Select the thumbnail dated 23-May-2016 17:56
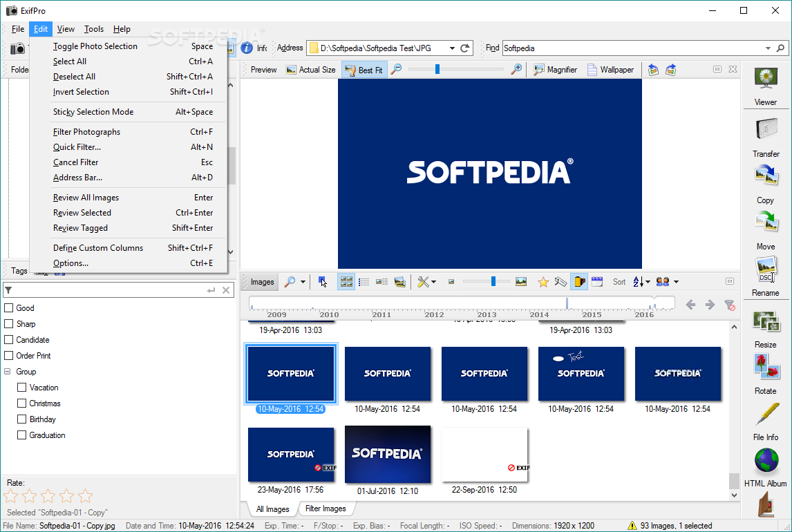The width and height of the screenshot is (792, 532). (291, 454)
